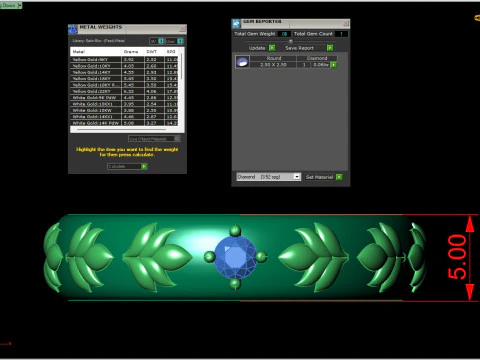Select the Yellow Gold 10KY row
The image size is (480, 360).
[124, 66]
